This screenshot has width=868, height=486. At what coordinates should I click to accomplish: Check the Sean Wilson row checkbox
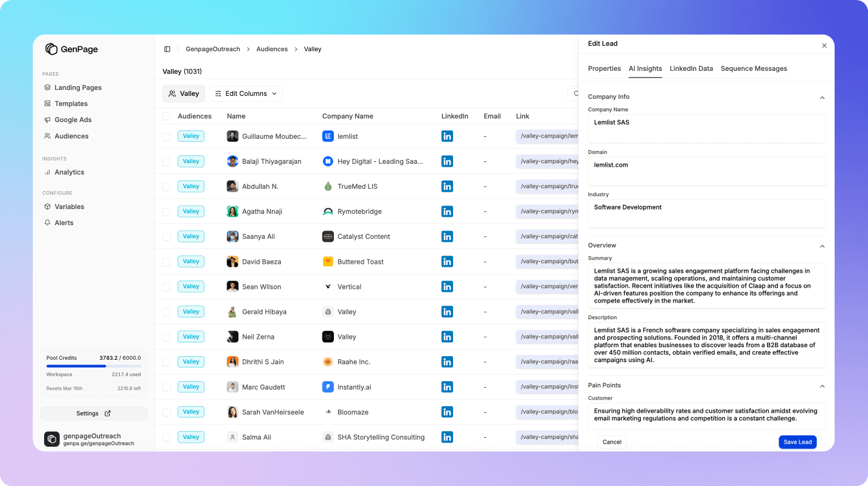click(166, 286)
